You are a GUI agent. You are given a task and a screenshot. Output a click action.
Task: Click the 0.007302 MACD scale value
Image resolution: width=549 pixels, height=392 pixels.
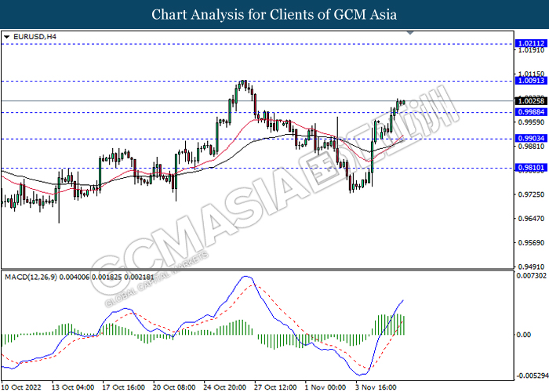532,276
